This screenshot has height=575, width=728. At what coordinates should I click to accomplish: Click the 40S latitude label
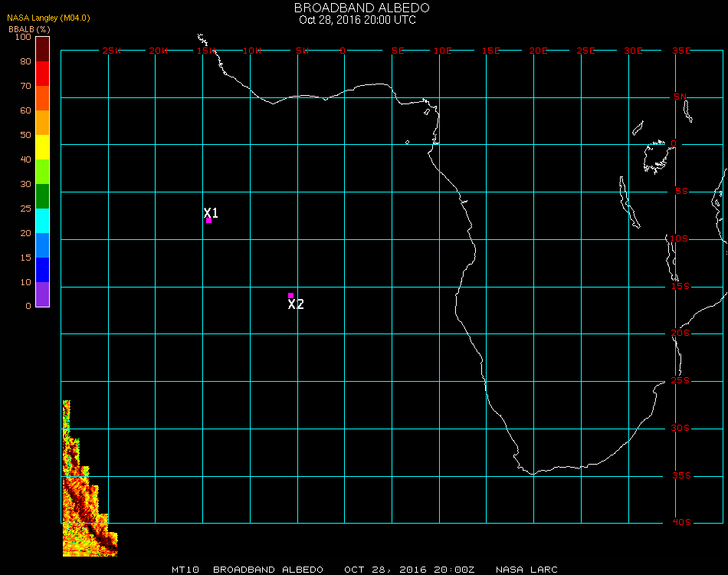(x=681, y=523)
